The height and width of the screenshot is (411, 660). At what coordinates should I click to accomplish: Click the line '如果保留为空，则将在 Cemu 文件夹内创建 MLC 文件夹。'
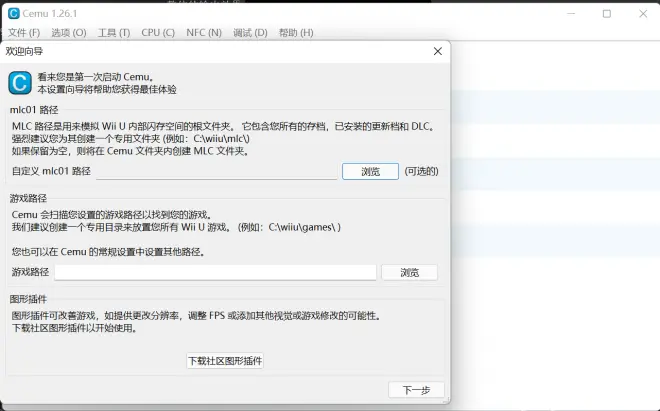pyautogui.click(x=131, y=151)
